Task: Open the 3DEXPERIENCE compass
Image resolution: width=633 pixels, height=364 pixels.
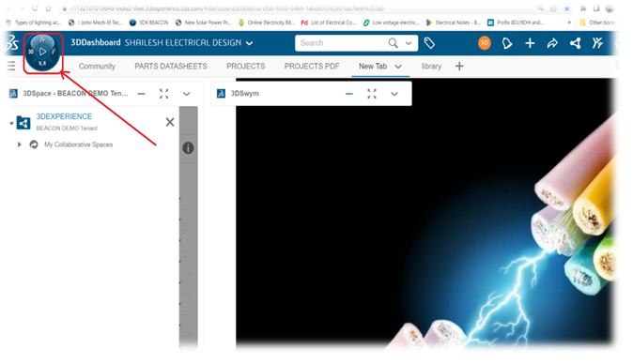Action: pos(42,53)
